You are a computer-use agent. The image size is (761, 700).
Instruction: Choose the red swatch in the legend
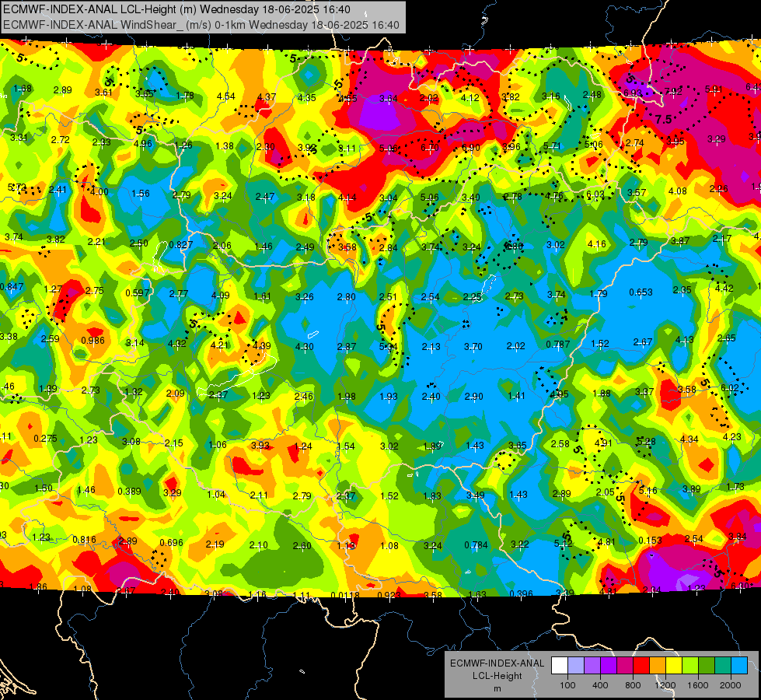pos(641,666)
